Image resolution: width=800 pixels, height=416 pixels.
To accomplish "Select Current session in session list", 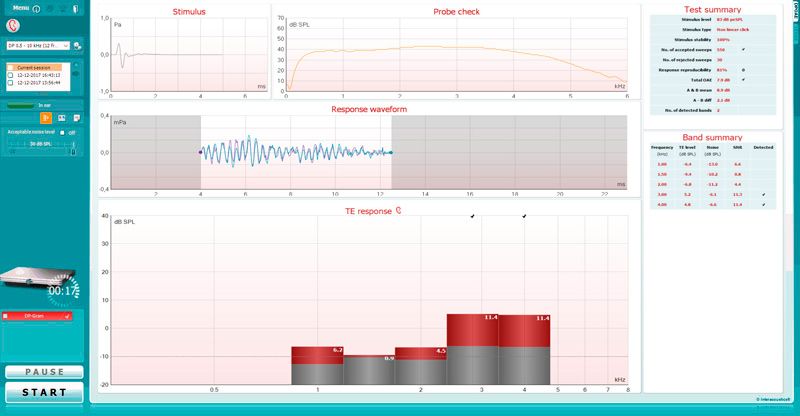I will click(39, 66).
